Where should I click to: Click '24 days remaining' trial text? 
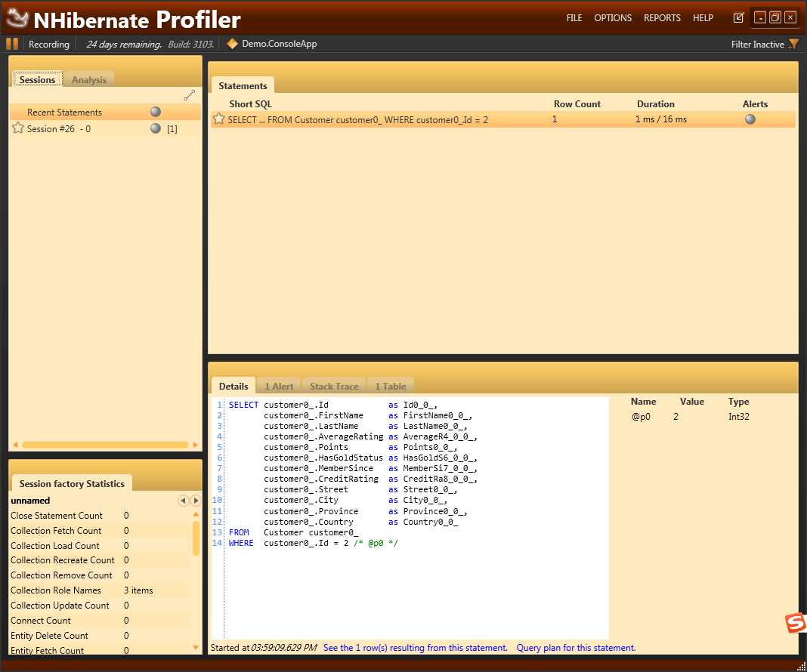tap(124, 45)
